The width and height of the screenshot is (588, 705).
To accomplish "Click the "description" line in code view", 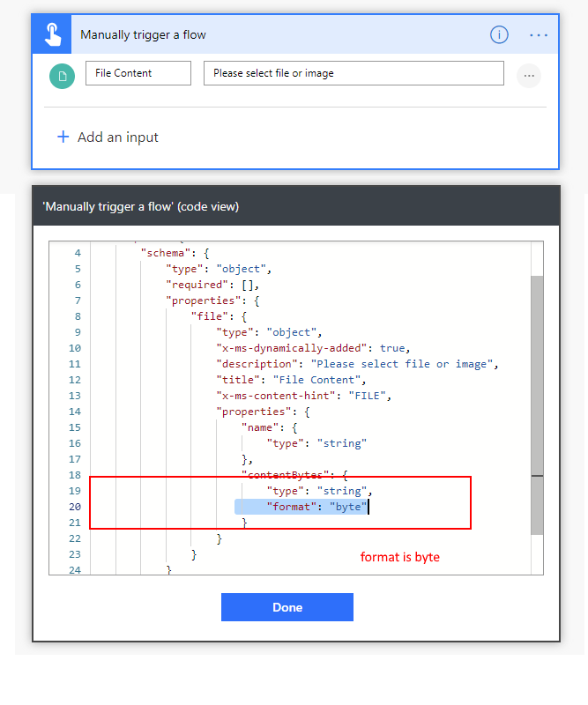I will (357, 364).
